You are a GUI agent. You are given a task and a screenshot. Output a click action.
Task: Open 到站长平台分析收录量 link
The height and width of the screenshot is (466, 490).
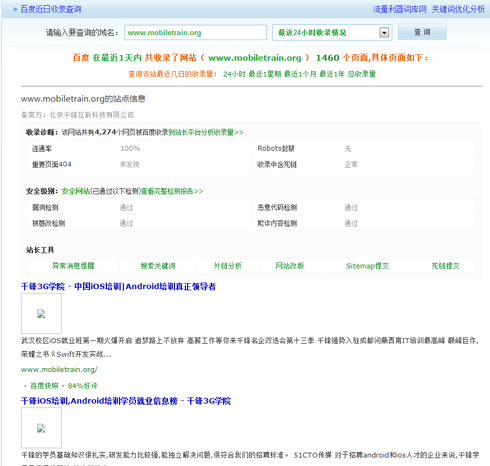(x=206, y=132)
